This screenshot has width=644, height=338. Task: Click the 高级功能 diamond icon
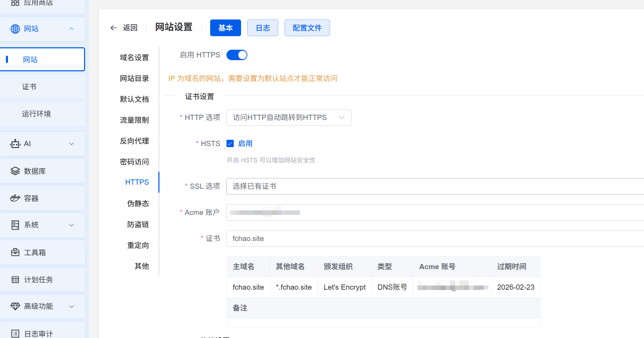(15, 306)
